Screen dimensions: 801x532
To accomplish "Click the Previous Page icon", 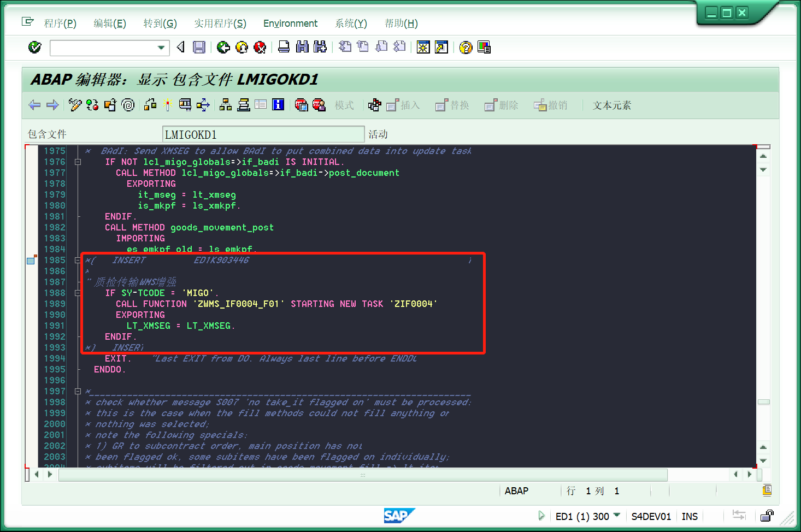I will coord(363,48).
